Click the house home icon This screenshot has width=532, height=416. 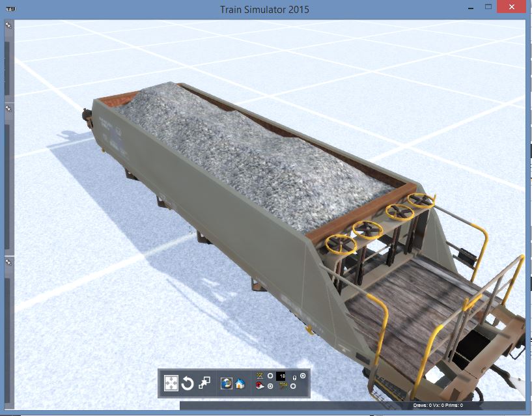pyautogui.click(x=240, y=383)
